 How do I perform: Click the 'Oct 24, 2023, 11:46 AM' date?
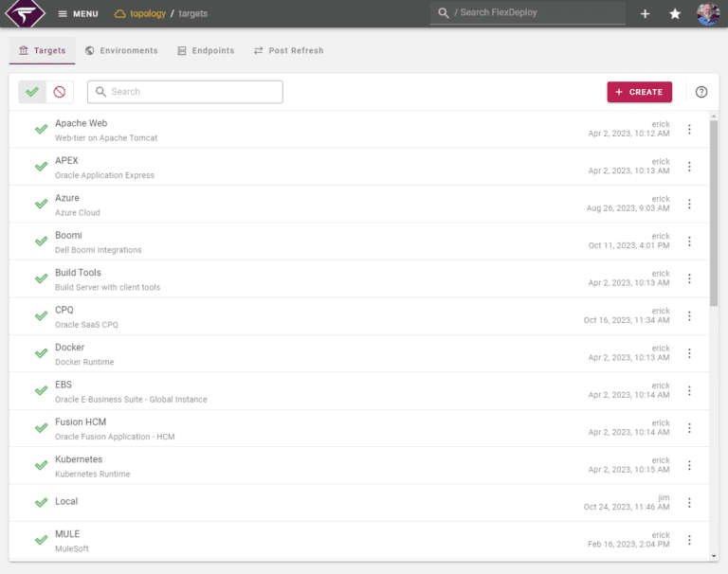click(x=627, y=507)
